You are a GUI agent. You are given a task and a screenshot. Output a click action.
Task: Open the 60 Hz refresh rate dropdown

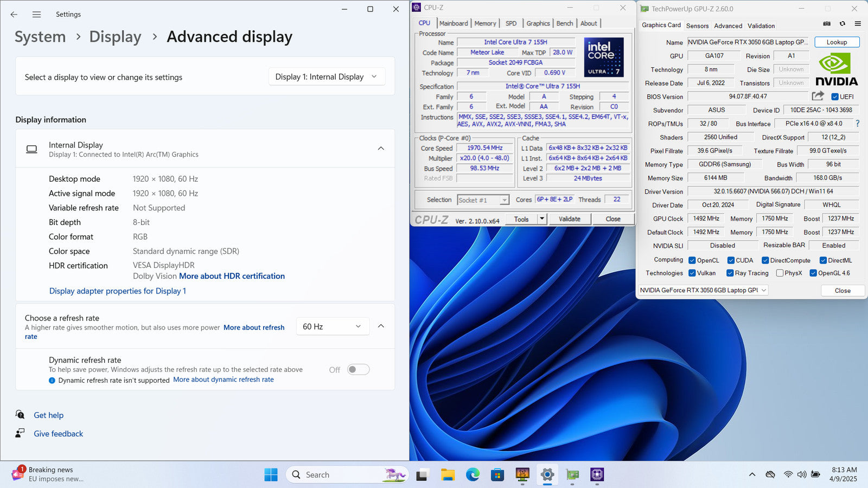point(332,326)
